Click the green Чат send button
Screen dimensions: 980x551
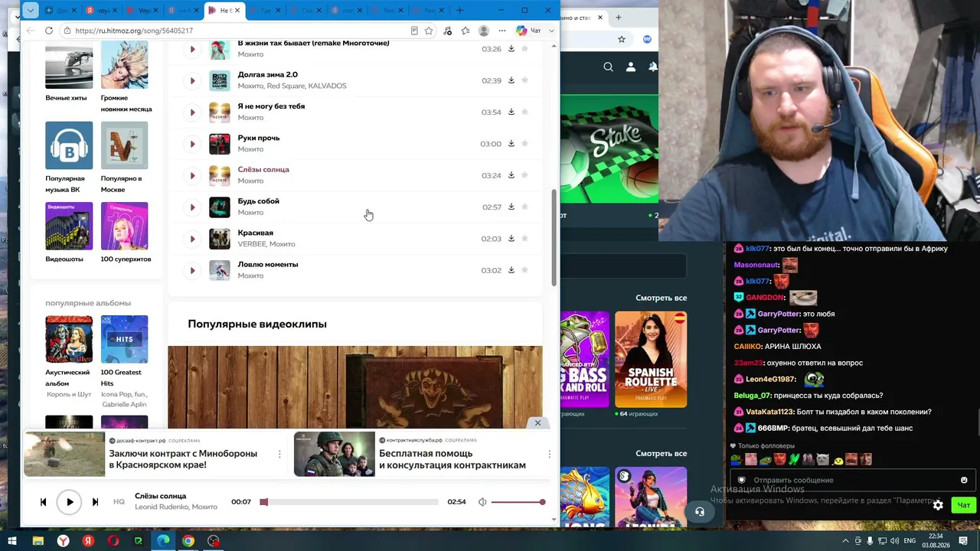[x=963, y=505]
